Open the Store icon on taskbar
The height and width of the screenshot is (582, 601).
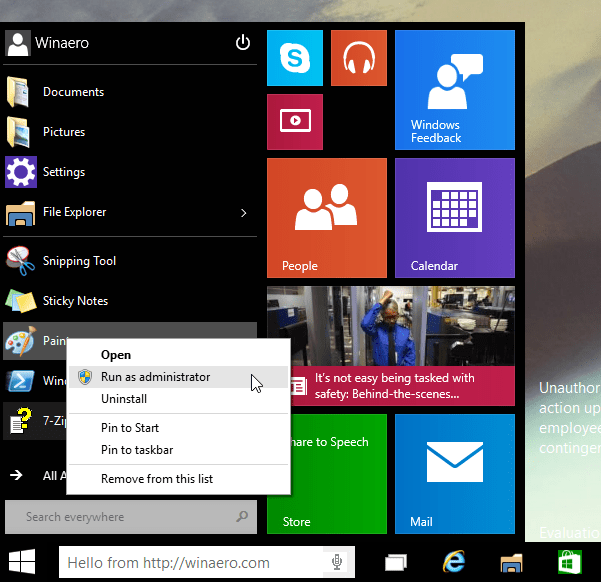coord(570,562)
